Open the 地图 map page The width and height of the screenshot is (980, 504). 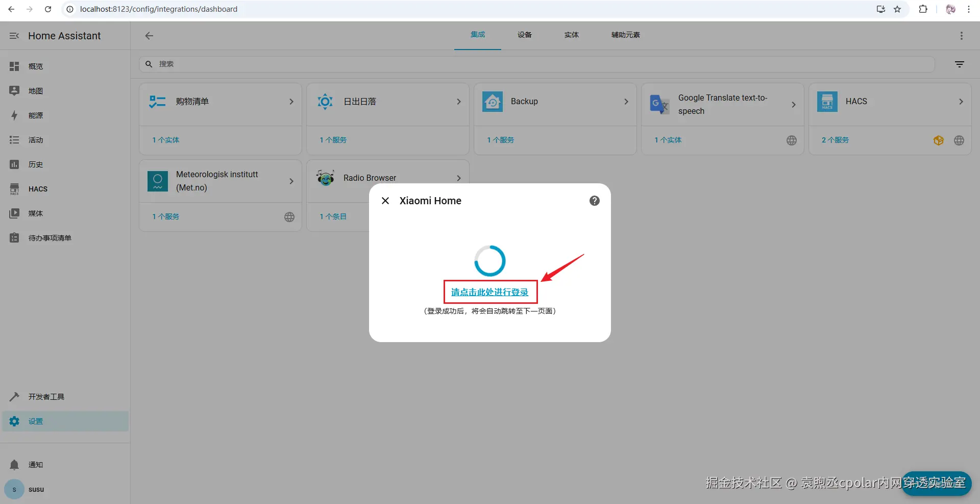[x=65, y=91]
